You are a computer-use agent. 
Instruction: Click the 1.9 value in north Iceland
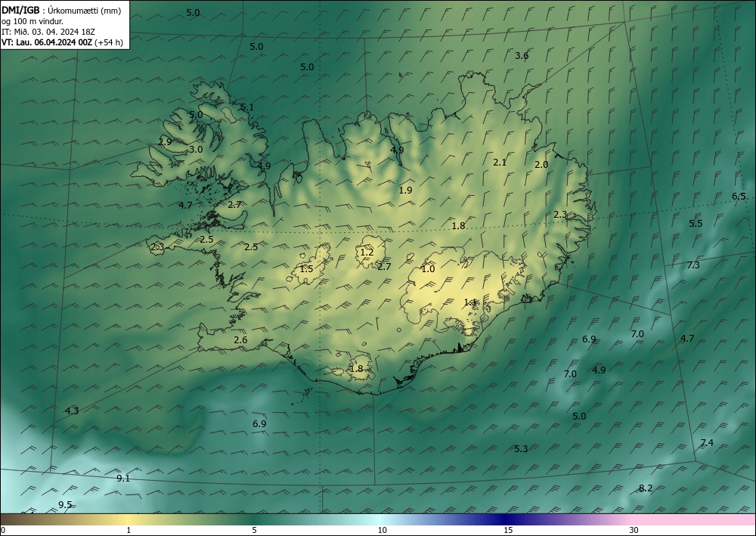click(x=405, y=190)
